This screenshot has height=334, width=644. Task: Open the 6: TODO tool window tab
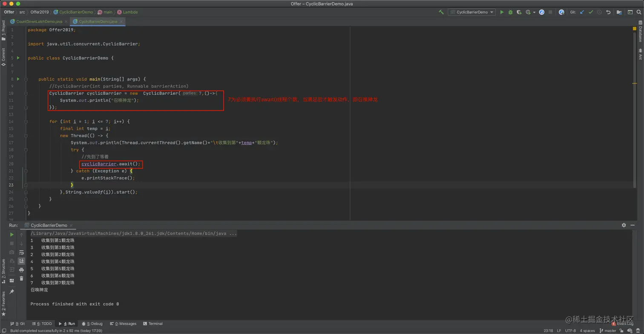click(41, 324)
